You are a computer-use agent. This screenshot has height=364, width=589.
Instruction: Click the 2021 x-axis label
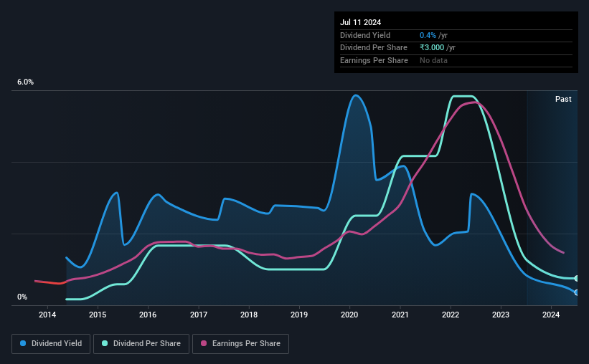tap(400, 315)
